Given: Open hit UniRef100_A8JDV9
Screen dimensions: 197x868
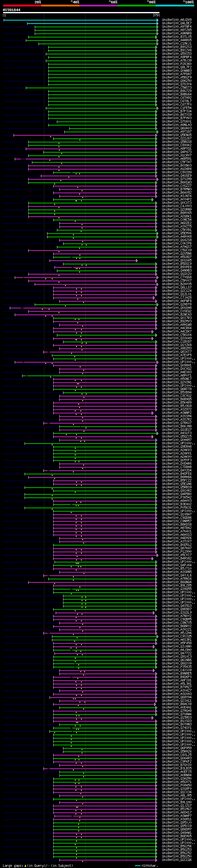Looking at the screenshot, I should pos(177,20).
